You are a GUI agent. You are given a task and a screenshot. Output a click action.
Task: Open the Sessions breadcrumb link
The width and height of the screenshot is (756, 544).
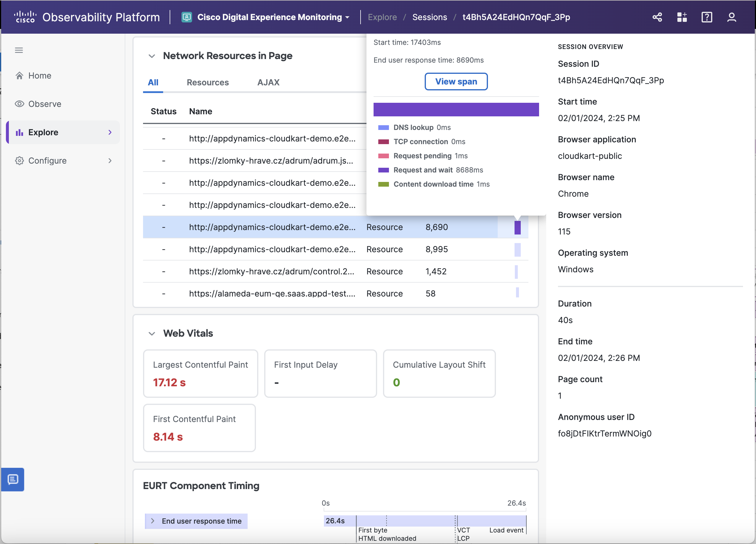(x=429, y=17)
